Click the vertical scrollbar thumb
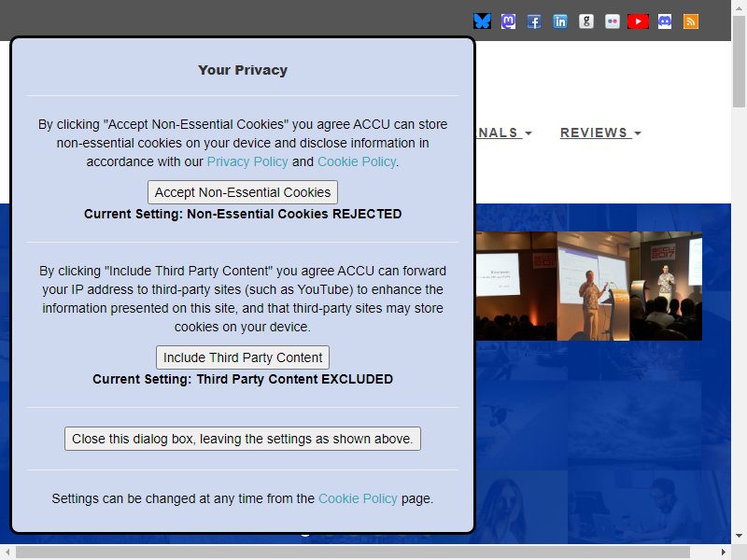The height and width of the screenshot is (560, 747). (x=739, y=62)
